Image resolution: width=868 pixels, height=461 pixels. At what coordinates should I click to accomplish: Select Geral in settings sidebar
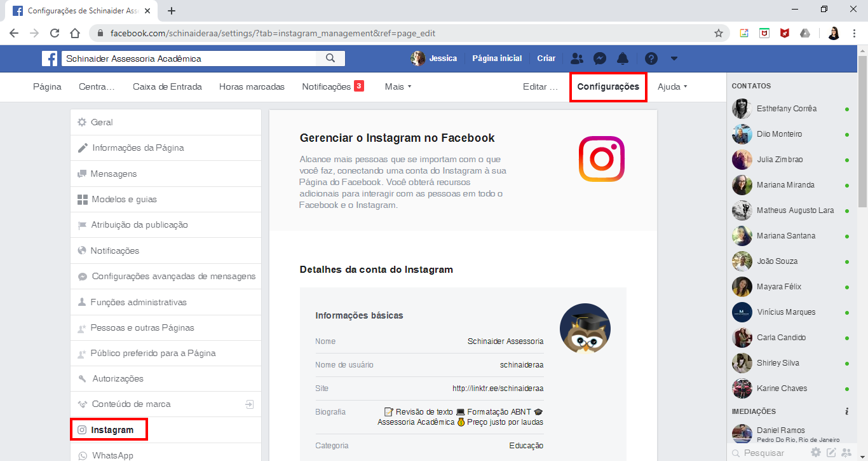coord(166,122)
